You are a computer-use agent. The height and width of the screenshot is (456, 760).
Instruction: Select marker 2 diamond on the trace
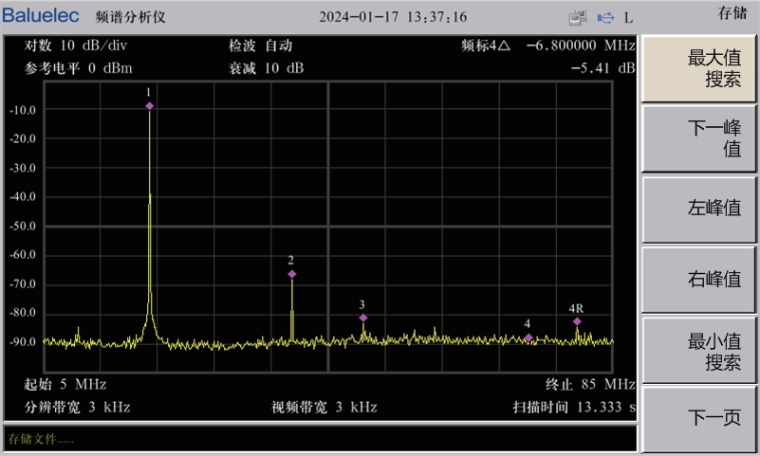292,274
